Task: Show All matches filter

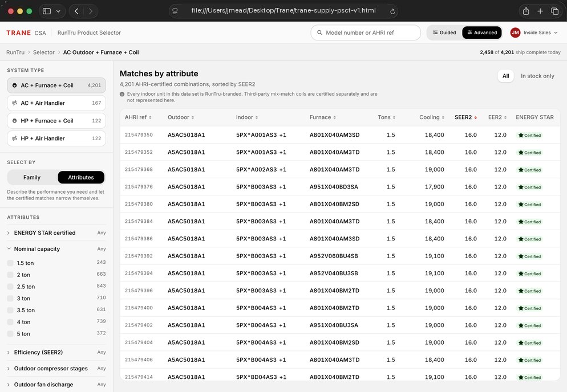Action: [505, 76]
